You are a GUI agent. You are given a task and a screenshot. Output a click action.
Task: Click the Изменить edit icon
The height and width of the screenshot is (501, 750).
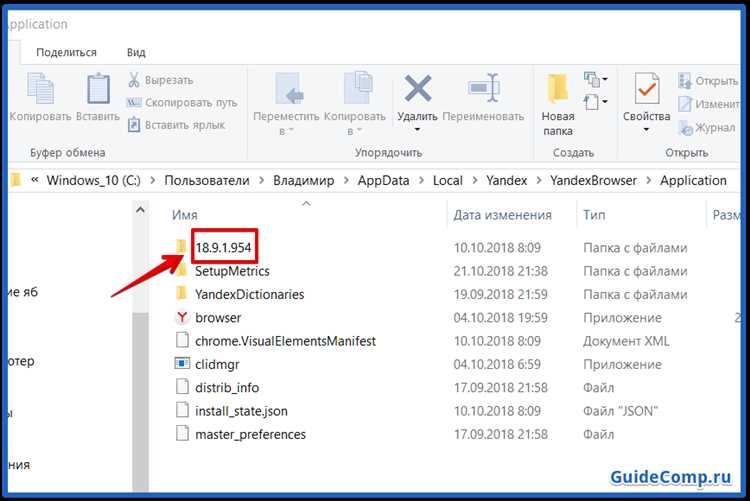685,104
